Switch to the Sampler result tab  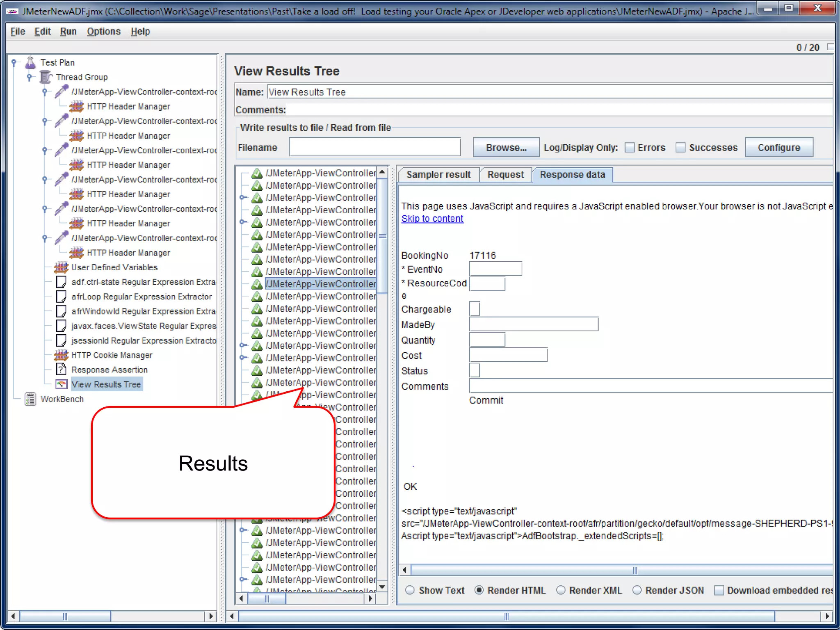pos(438,175)
